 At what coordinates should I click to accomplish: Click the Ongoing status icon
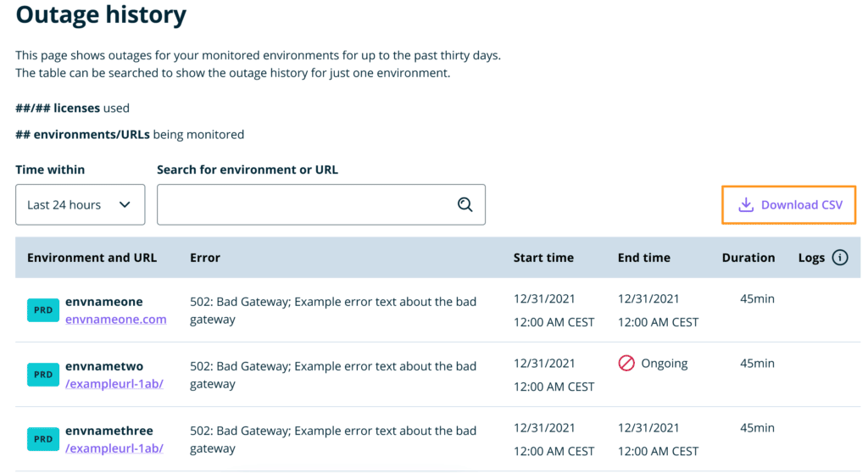coord(626,364)
